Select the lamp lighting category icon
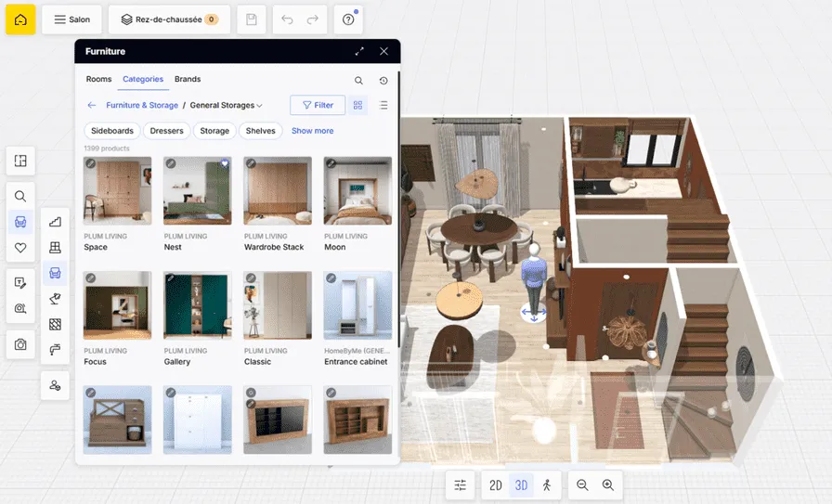This screenshot has height=504, width=832. 55,299
